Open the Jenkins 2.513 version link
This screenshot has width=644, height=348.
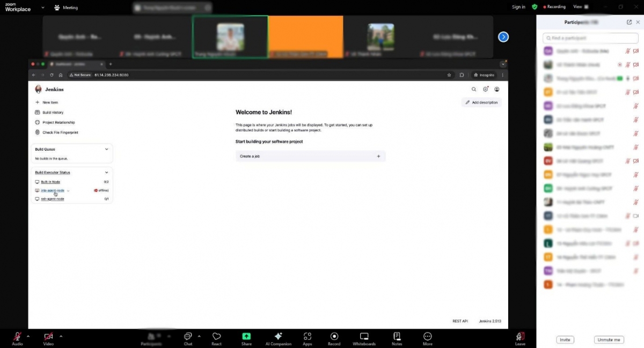coord(490,321)
